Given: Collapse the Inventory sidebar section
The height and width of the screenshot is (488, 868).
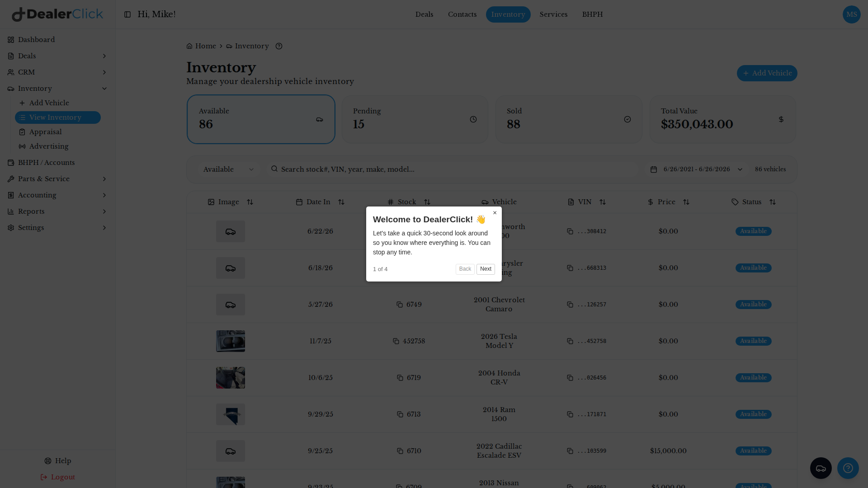Looking at the screenshot, I should 57,89.
